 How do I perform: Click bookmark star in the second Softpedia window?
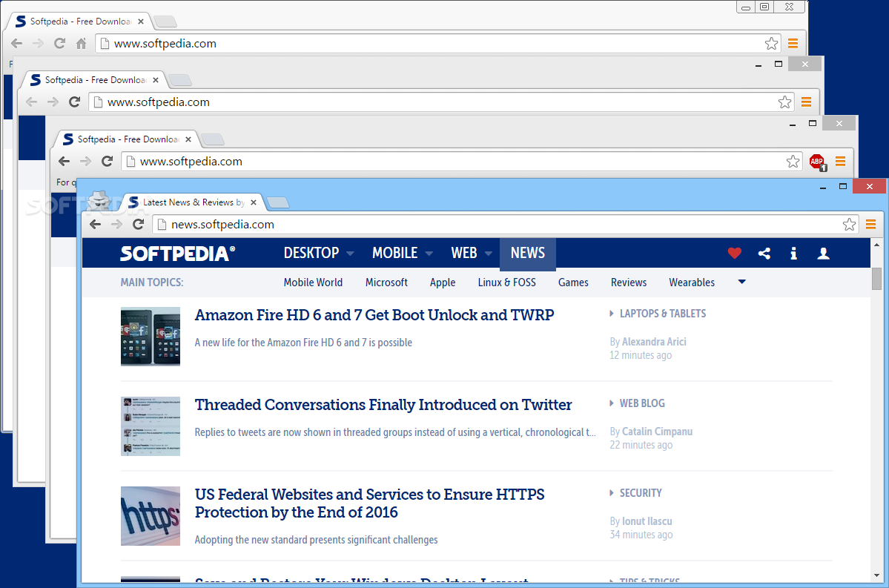coord(784,102)
